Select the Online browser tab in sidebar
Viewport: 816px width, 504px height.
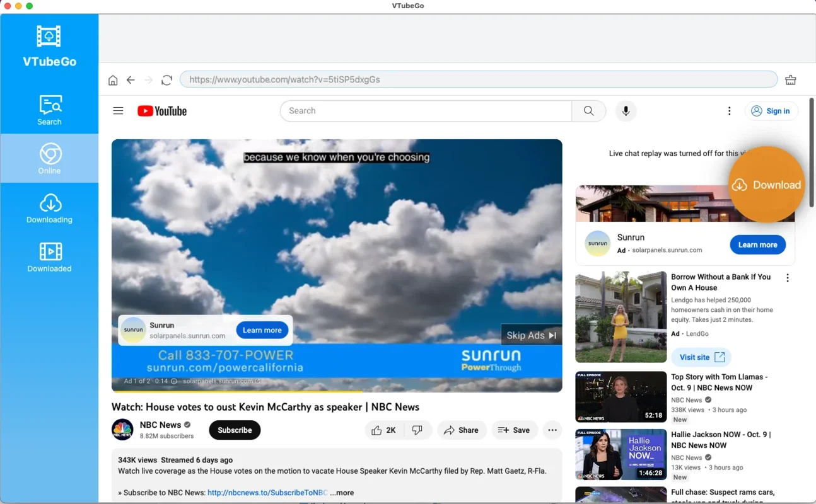point(49,158)
